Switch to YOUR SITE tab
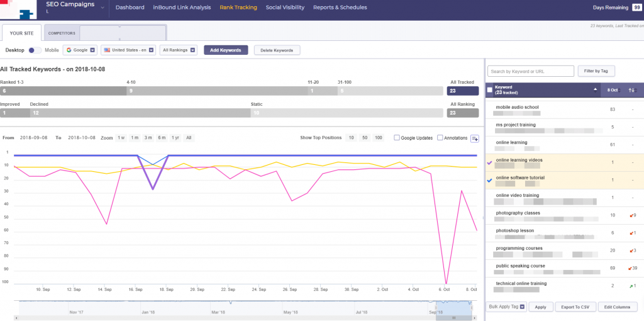 (22, 33)
